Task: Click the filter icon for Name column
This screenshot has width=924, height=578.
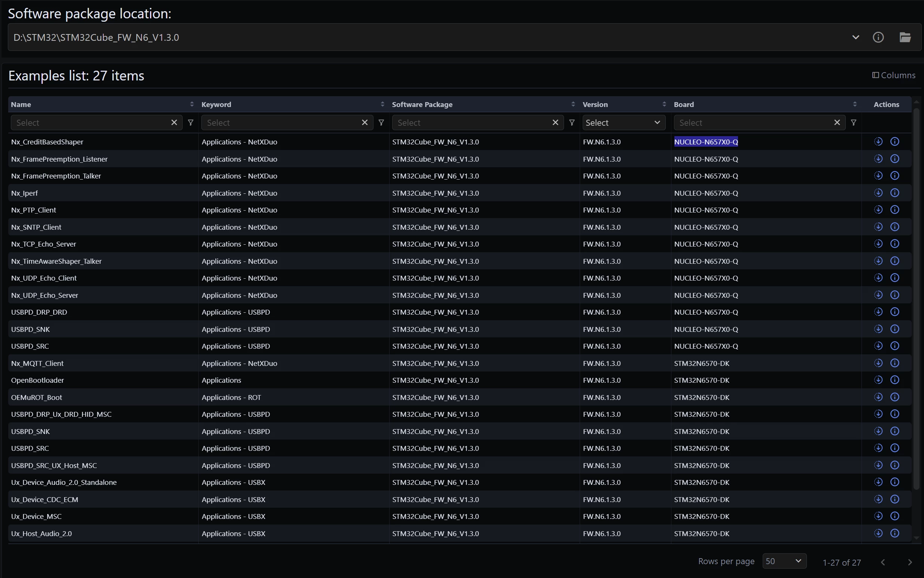Action: point(190,123)
